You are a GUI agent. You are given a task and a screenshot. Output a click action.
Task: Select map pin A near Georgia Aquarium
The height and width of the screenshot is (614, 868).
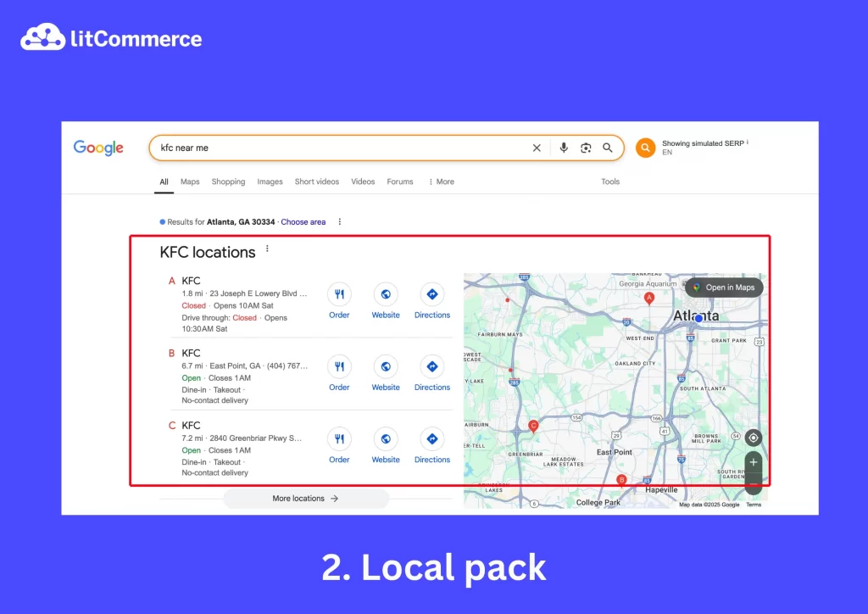tap(649, 298)
